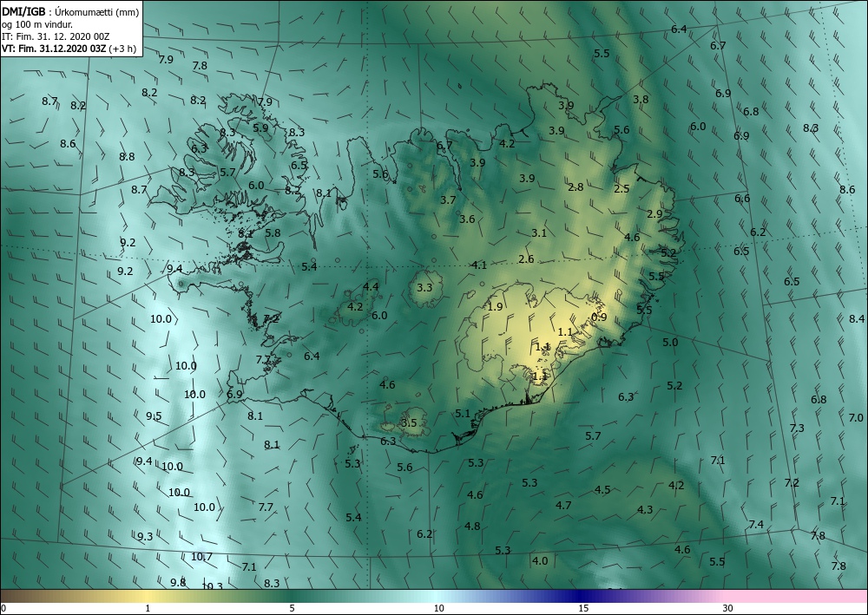Click the 2.6 value on the map

(x=526, y=258)
